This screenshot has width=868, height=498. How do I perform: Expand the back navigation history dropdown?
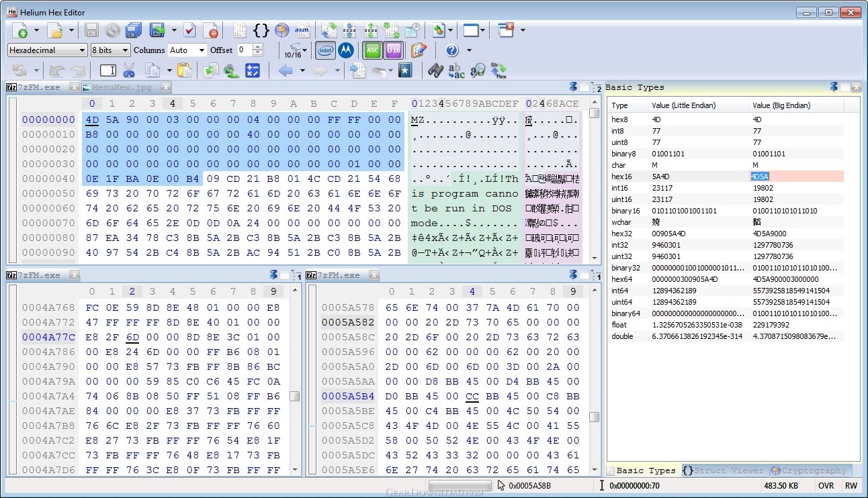(302, 70)
